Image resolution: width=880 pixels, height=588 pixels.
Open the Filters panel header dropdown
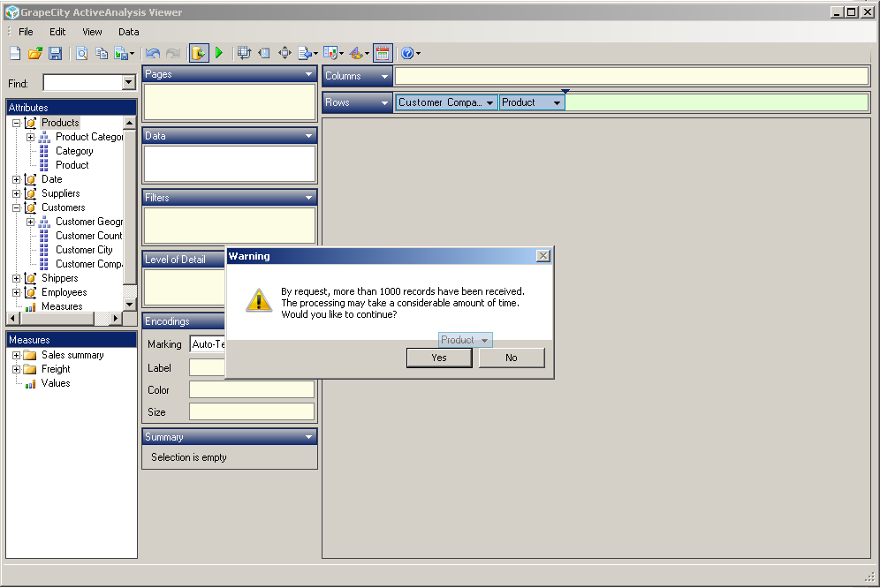(x=308, y=198)
